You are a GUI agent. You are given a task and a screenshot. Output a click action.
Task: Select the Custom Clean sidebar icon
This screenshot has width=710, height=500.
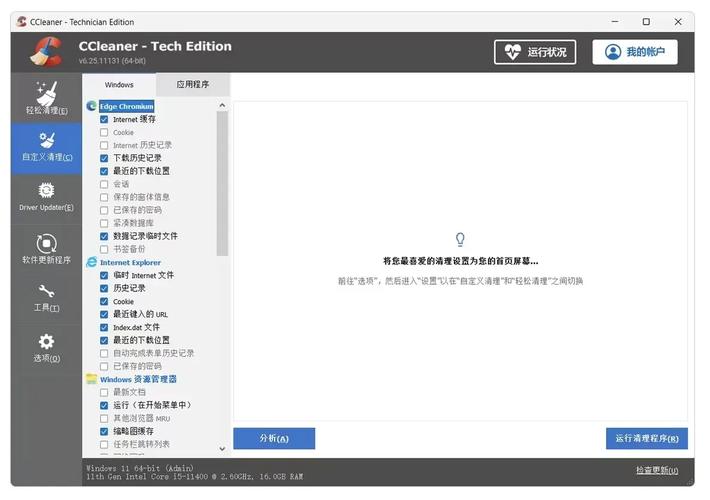click(47, 140)
